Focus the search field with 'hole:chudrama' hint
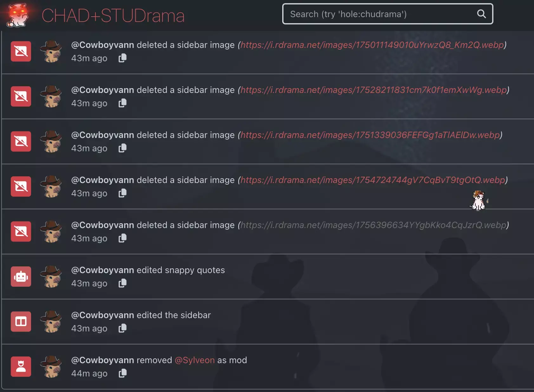 [x=387, y=14]
